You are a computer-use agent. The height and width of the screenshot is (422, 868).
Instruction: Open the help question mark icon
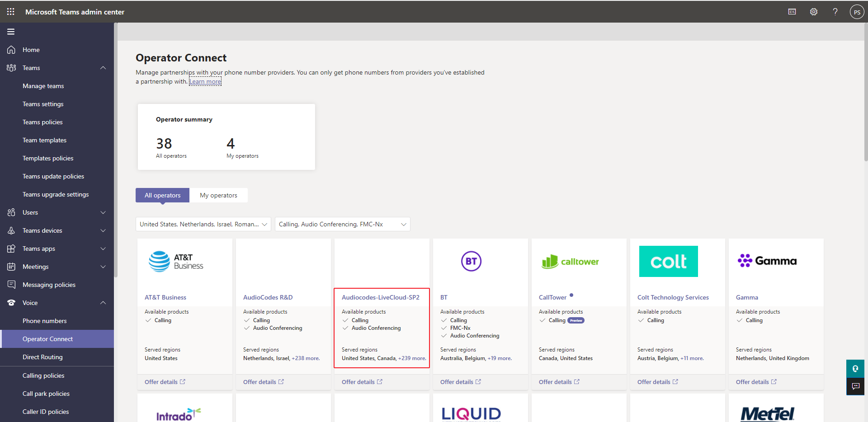point(835,12)
